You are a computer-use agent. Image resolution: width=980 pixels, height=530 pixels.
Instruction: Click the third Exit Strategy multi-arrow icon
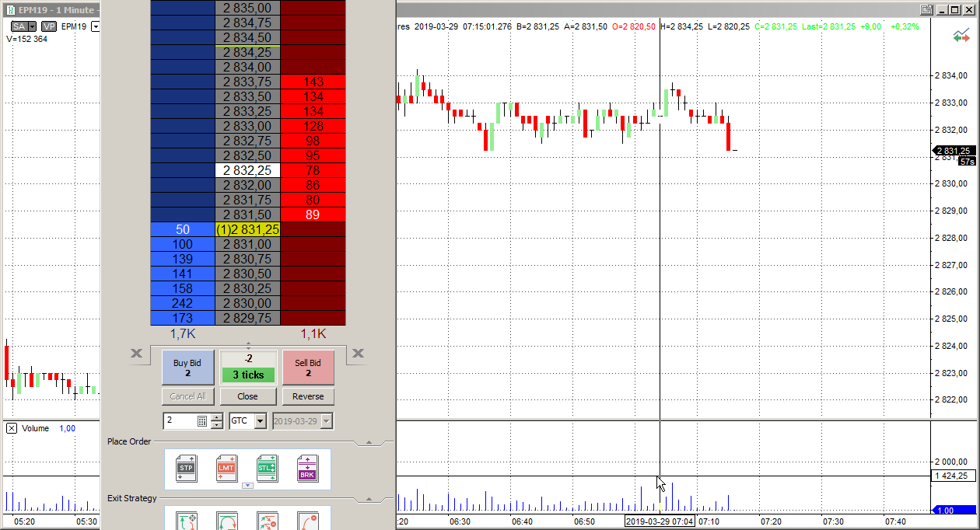pos(268,521)
